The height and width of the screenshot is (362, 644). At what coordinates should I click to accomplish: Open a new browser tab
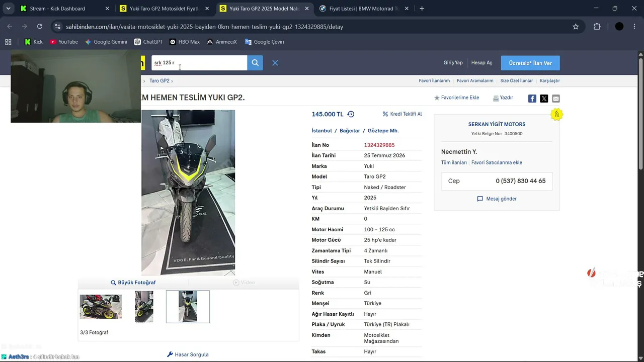pyautogui.click(x=422, y=9)
